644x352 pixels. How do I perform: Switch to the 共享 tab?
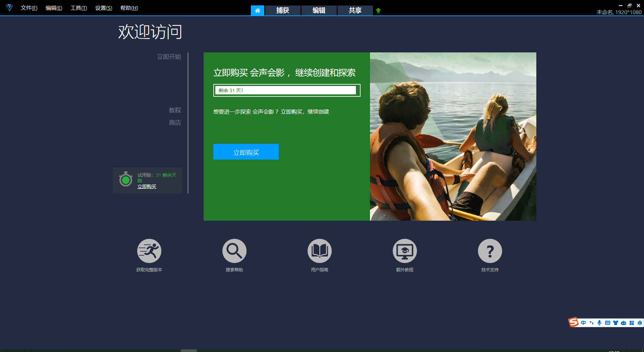click(x=355, y=10)
